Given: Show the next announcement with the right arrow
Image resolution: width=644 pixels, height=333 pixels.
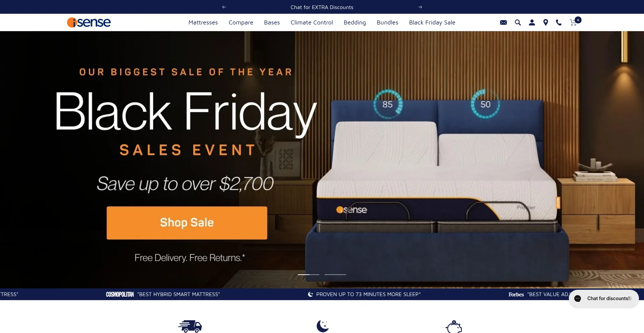Looking at the screenshot, I should click(x=420, y=7).
